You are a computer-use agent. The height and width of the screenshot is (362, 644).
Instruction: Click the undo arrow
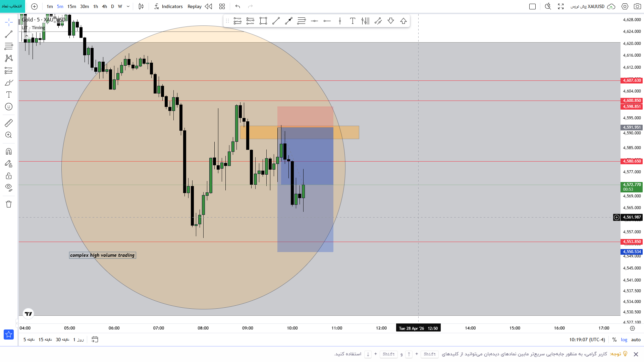238,6
